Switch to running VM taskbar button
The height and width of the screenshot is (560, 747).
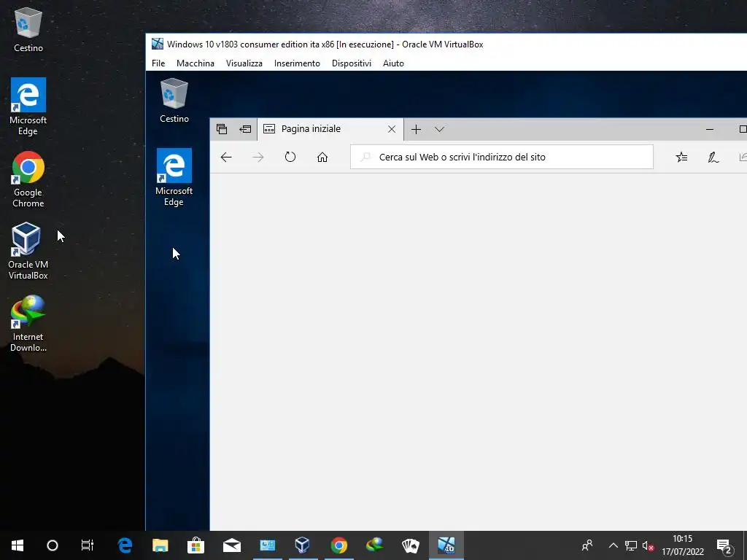pos(446,545)
